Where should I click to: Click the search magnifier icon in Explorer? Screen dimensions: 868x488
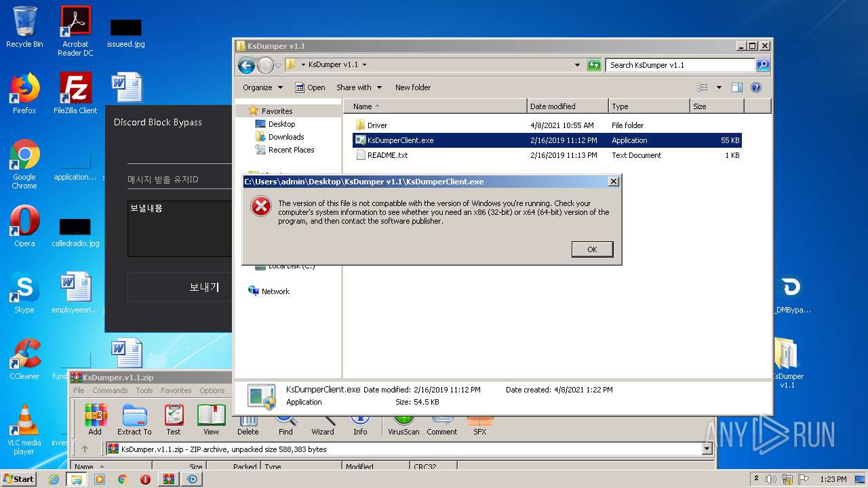(763, 65)
